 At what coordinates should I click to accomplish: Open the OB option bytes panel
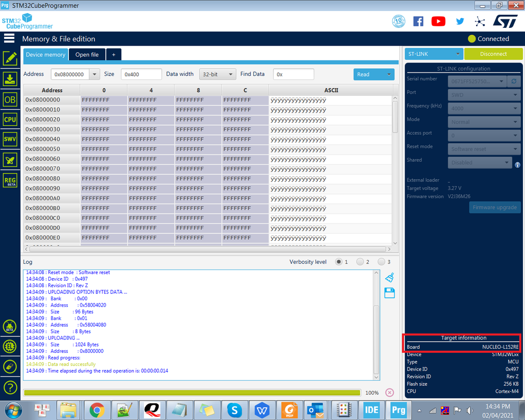click(x=10, y=99)
